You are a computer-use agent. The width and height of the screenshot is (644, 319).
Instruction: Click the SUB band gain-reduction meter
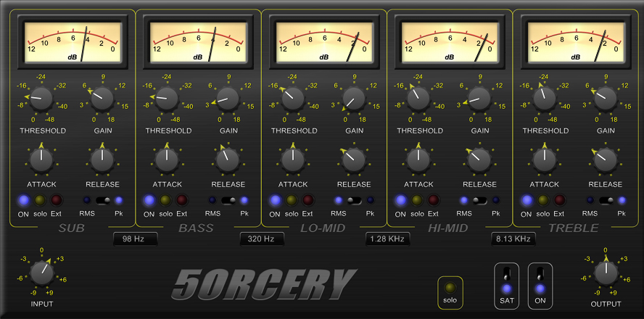click(73, 42)
